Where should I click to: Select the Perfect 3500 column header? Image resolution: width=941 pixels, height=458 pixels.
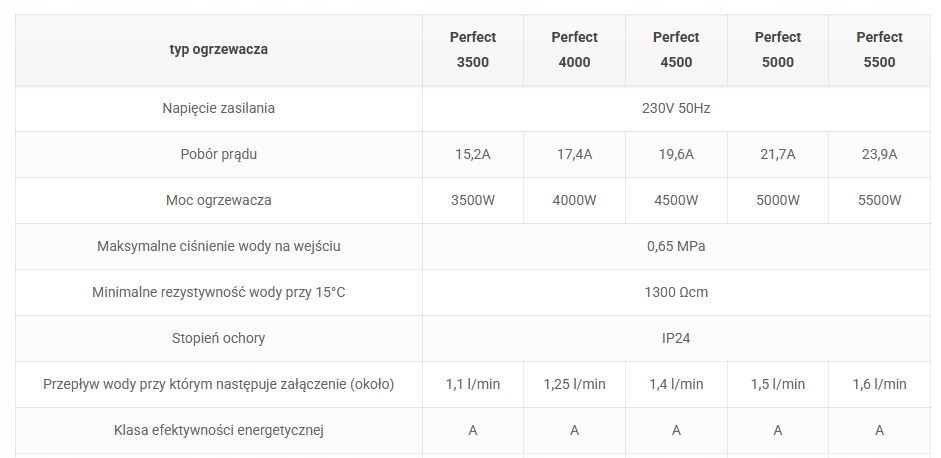pos(473,49)
